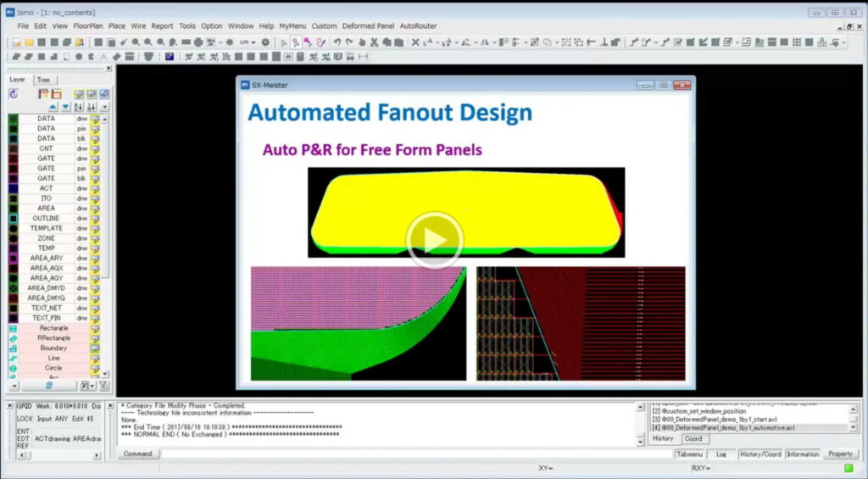This screenshot has height=479, width=868.
Task: Click the refresh icon in Layer panel
Action: point(14,94)
